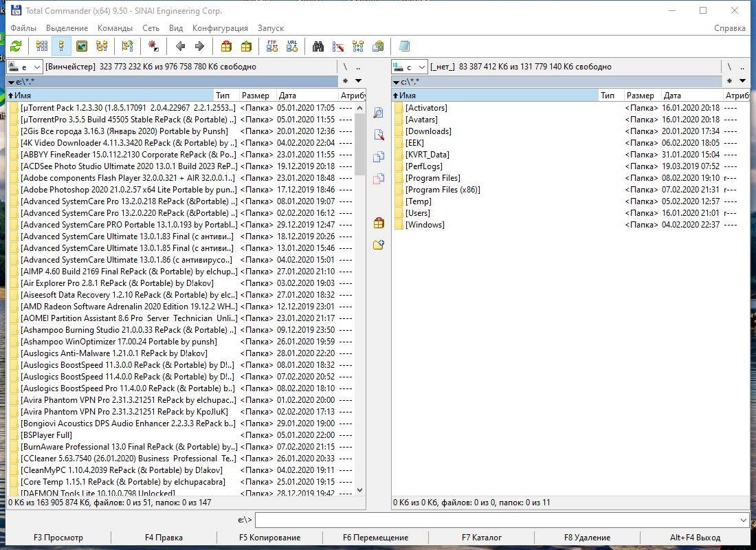756x550 pixels.
Task: Click the red asterisk invert selection icon
Action: [153, 46]
